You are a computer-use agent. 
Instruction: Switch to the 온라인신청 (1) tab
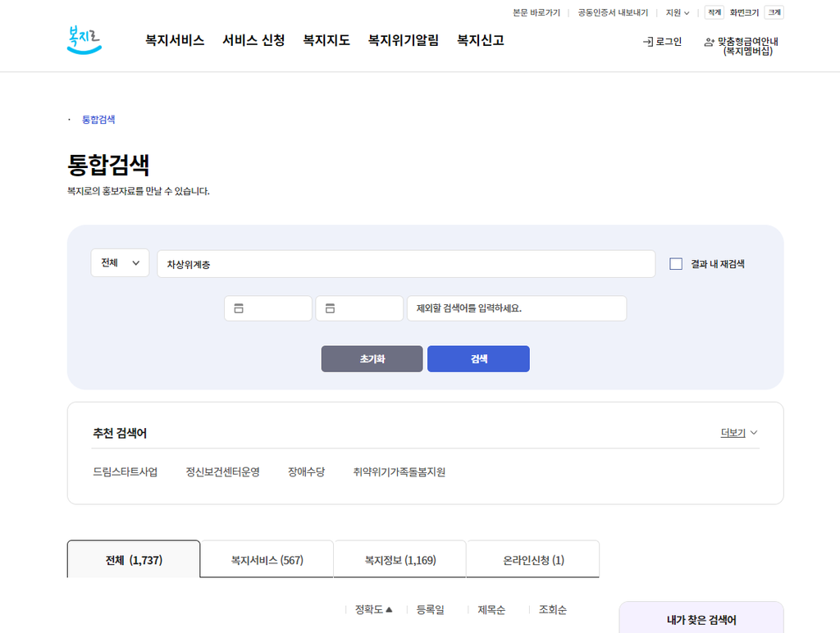point(533,560)
